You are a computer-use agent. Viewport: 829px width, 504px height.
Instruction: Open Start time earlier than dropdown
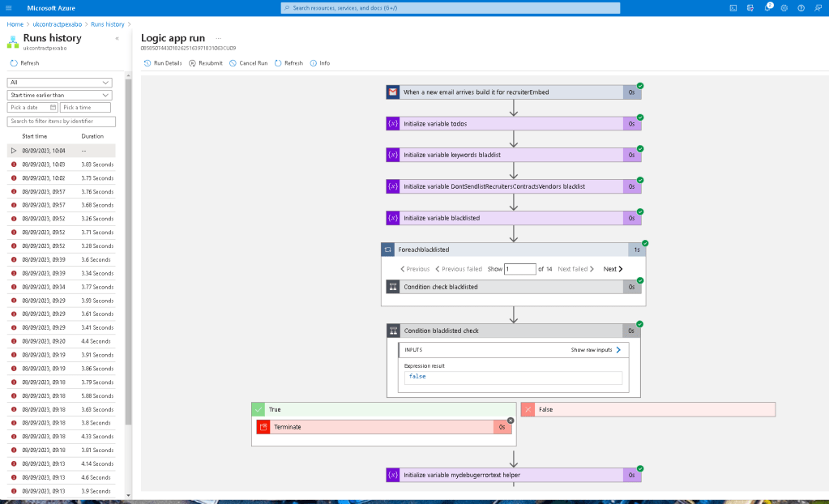pyautogui.click(x=59, y=95)
